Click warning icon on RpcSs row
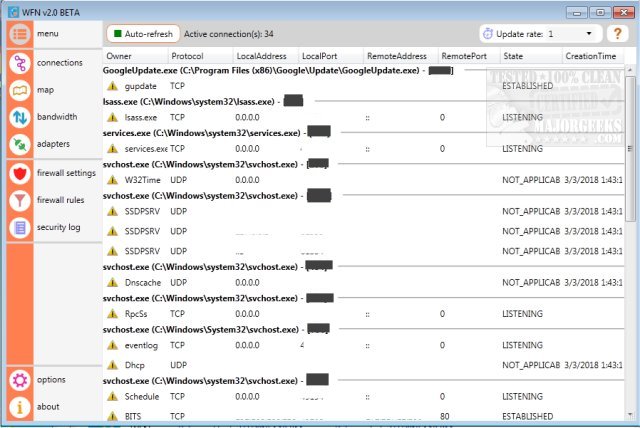The image size is (640, 428). 112,314
